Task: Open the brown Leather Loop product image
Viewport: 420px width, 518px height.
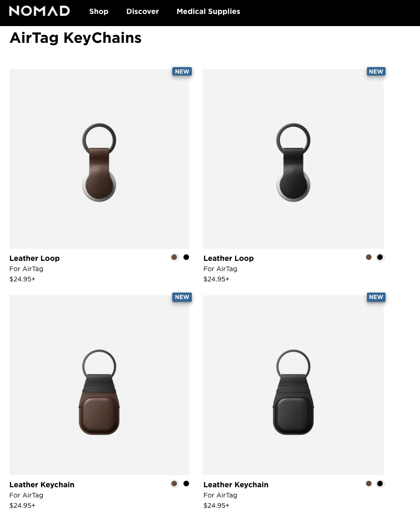Action: tap(99, 159)
